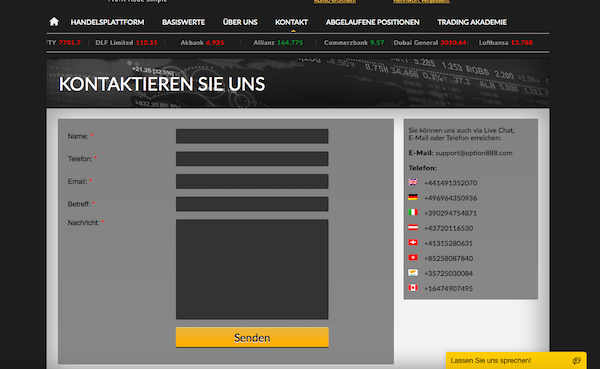Click the Swiss flag icon

coord(413,243)
